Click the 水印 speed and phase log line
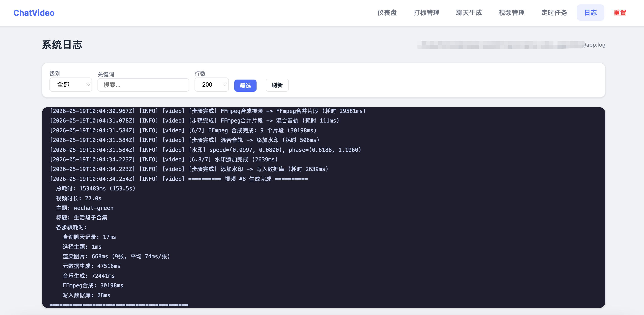 (206, 150)
